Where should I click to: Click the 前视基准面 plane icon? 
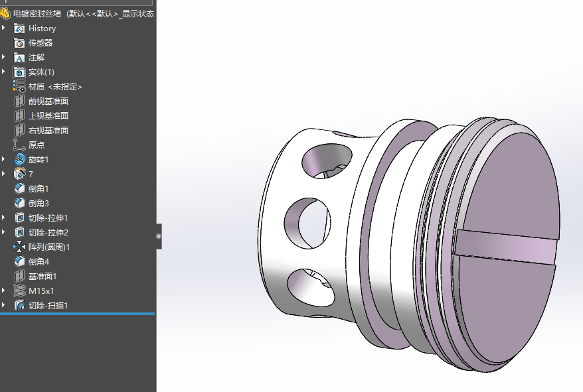(19, 101)
